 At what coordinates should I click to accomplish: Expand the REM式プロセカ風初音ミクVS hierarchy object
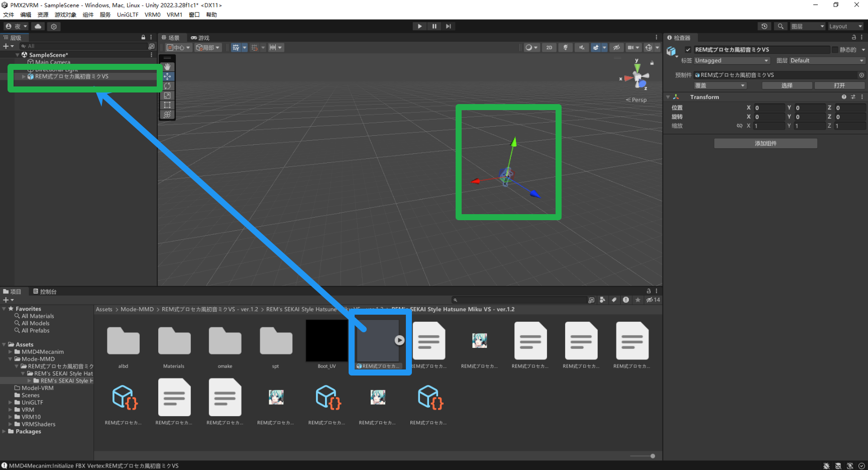click(24, 76)
